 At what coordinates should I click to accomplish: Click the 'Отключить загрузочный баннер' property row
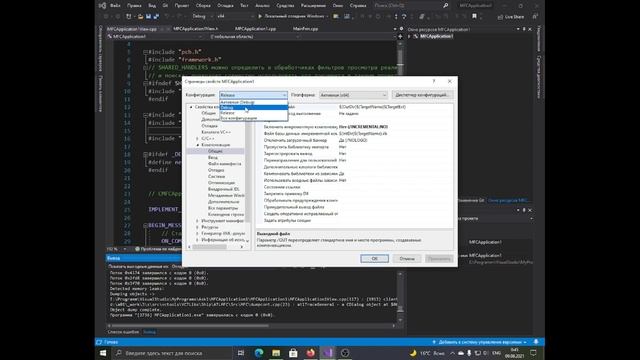click(355, 140)
